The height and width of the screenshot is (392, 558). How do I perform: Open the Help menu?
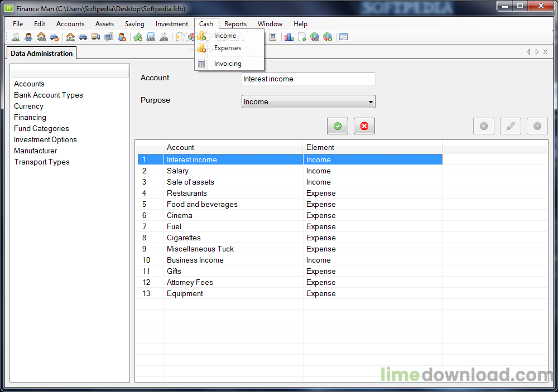300,24
